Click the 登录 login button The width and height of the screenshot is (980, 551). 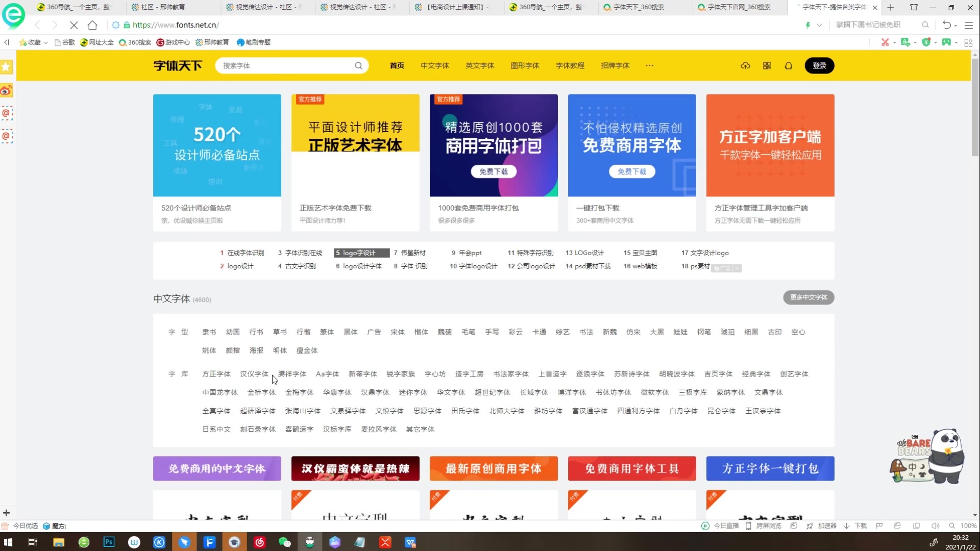tap(819, 66)
